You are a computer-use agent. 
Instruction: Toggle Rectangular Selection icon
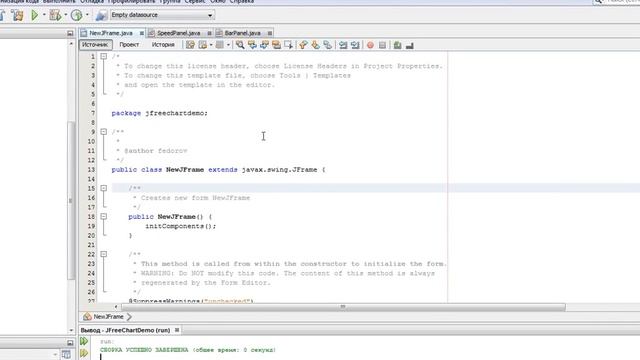click(289, 45)
